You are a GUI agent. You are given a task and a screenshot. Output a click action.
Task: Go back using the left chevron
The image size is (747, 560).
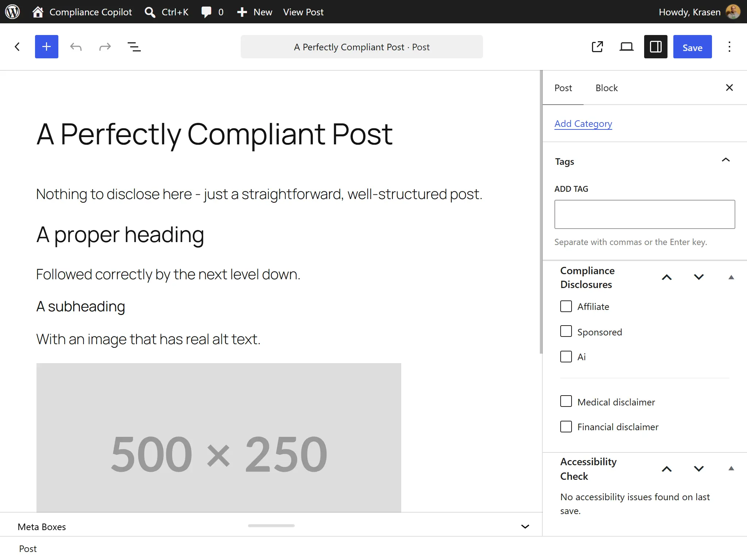point(17,47)
